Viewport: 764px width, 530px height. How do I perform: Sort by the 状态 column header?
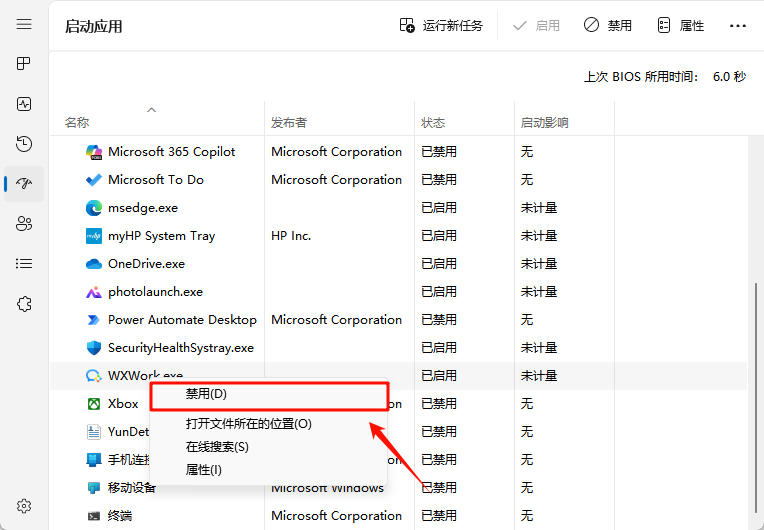[433, 122]
